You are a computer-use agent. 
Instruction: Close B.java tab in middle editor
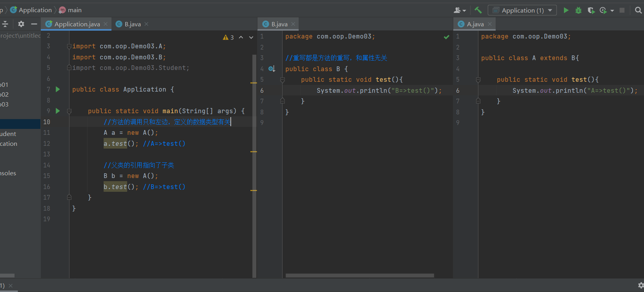coord(293,24)
